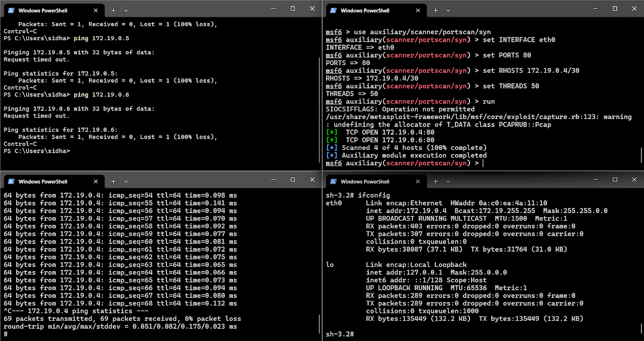Click the scrollbar thumb in the icmp_seq ping window

click(319, 324)
